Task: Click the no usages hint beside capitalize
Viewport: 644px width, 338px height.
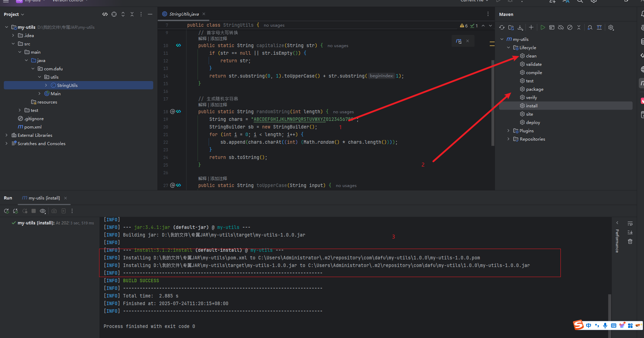Action: (338, 46)
